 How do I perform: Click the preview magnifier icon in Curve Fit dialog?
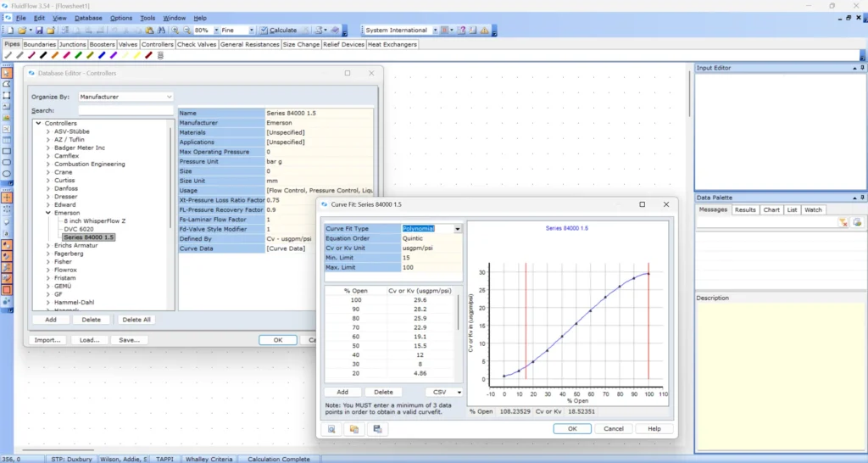(331, 429)
